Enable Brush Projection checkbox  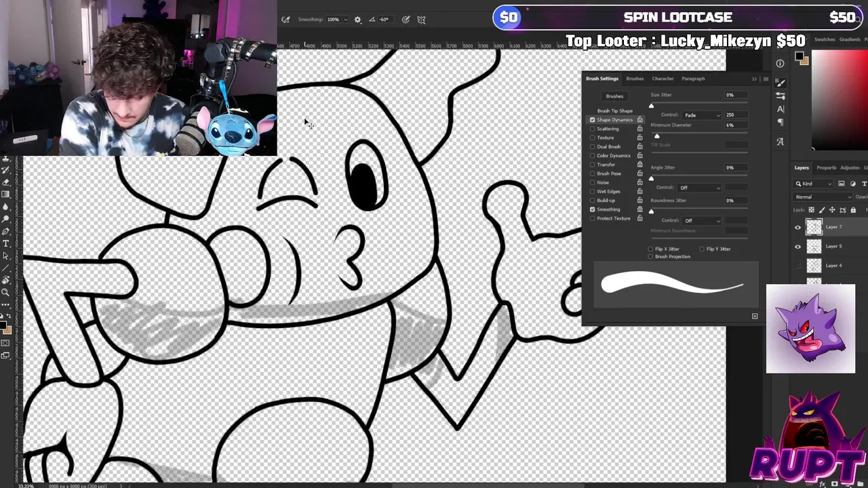(x=650, y=257)
